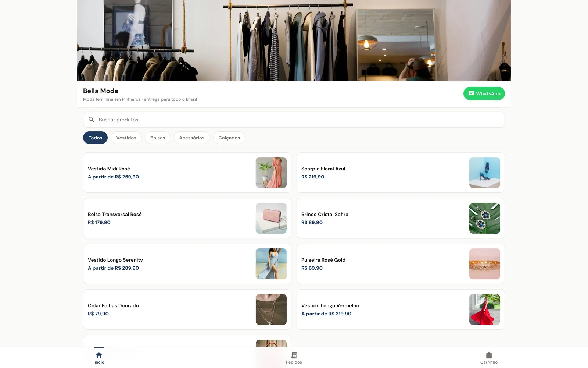588x368 pixels.
Task: Select the Brinco Cristal Safira name
Action: (325, 214)
